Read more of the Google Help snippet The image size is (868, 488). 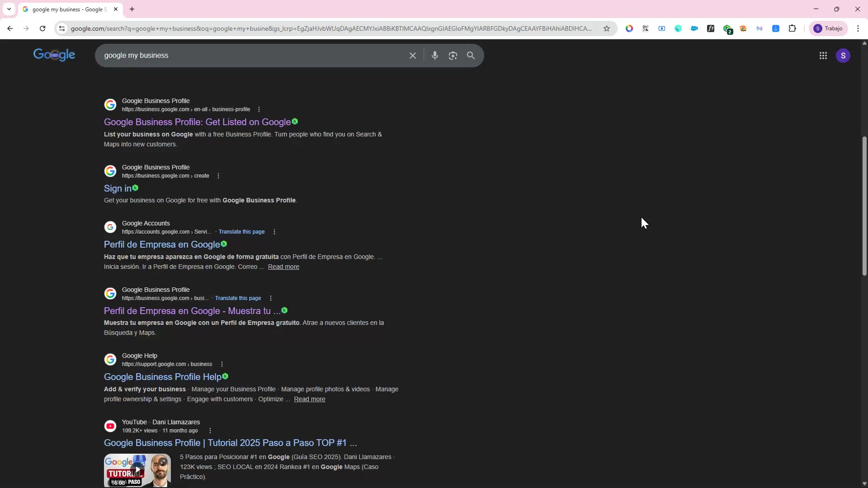[310, 399]
